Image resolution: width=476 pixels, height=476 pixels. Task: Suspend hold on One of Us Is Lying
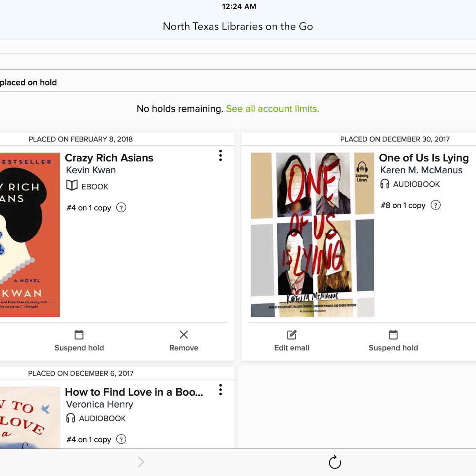pos(393,341)
